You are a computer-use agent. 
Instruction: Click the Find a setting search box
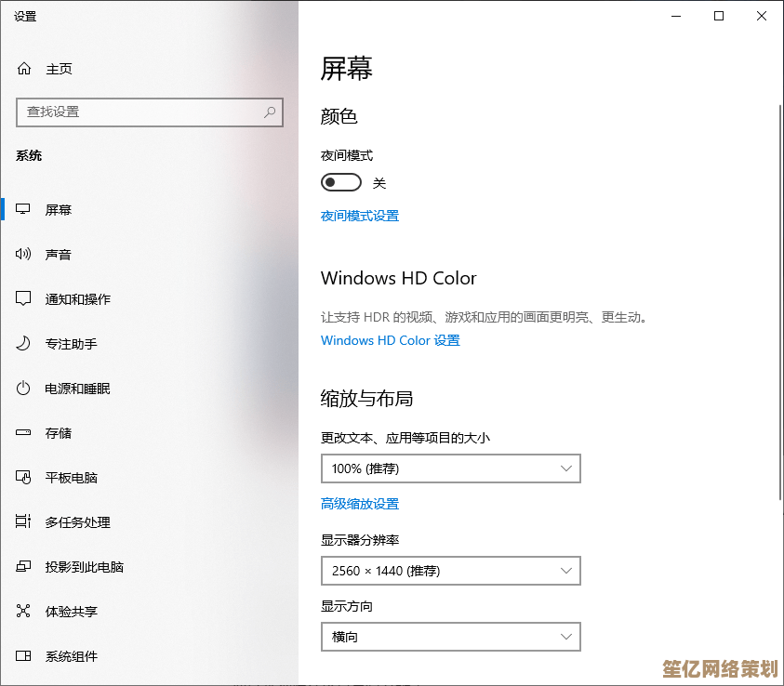click(x=140, y=112)
